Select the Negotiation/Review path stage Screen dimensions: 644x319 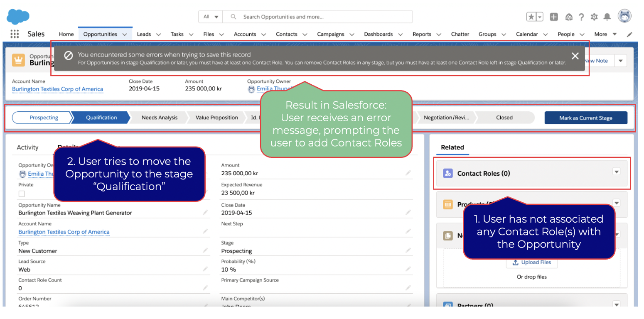(x=446, y=118)
